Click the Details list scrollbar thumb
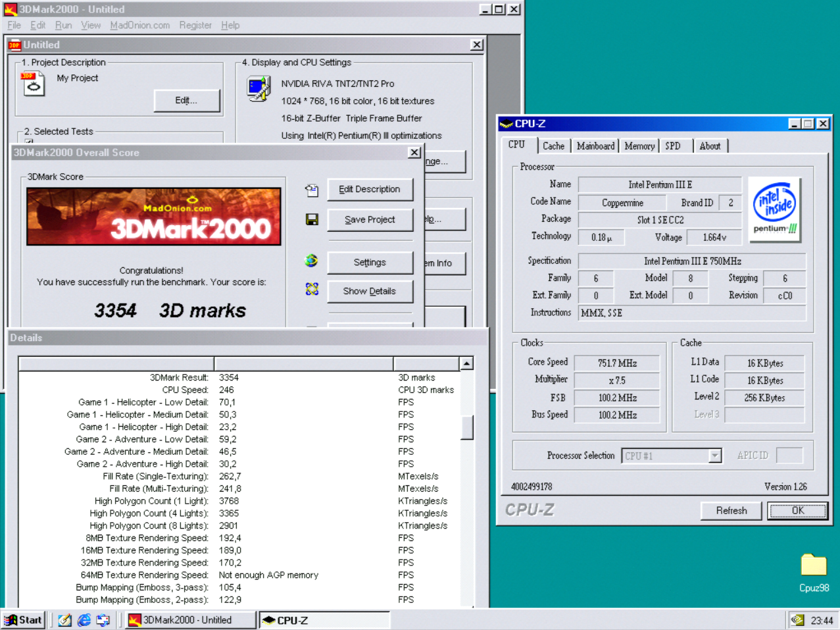This screenshot has height=630, width=840. click(467, 427)
